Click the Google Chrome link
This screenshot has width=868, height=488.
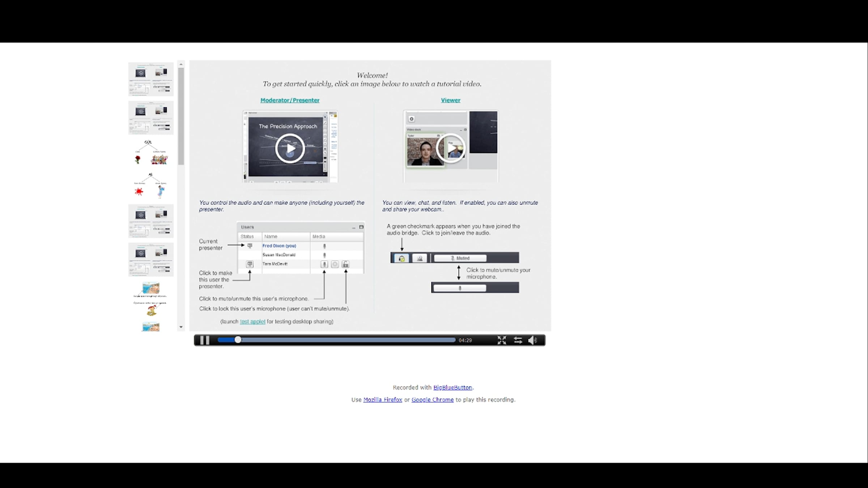click(x=432, y=400)
